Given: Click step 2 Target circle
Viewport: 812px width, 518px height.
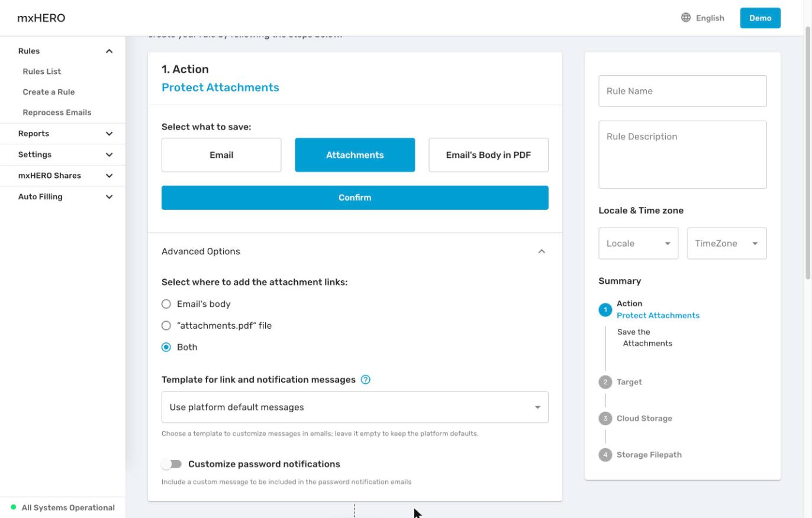Looking at the screenshot, I should (605, 382).
